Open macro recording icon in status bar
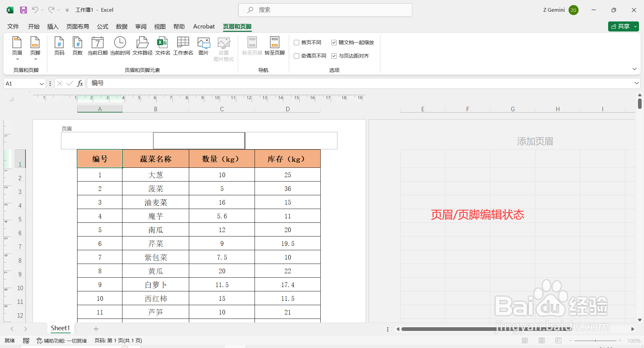The image size is (644, 348). pos(26,341)
